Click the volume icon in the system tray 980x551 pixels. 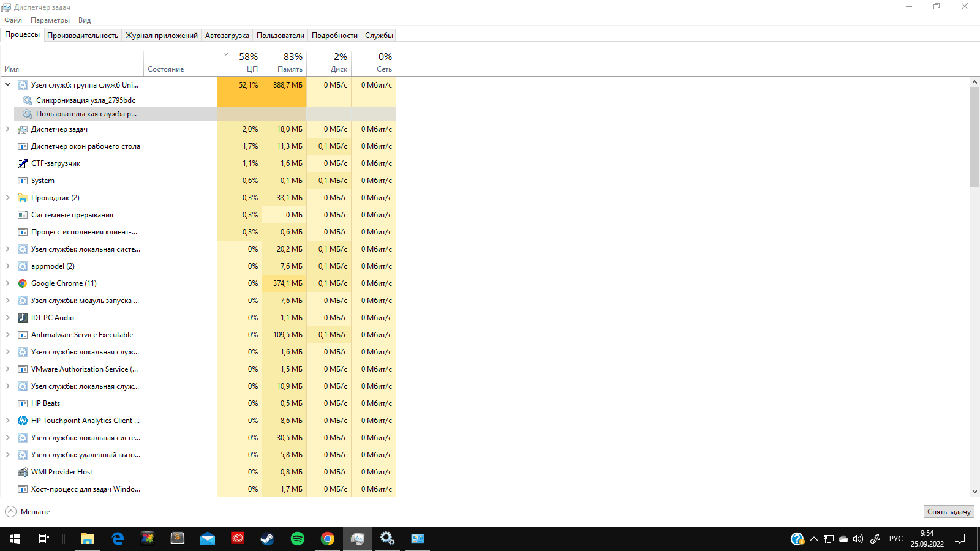coord(858,539)
